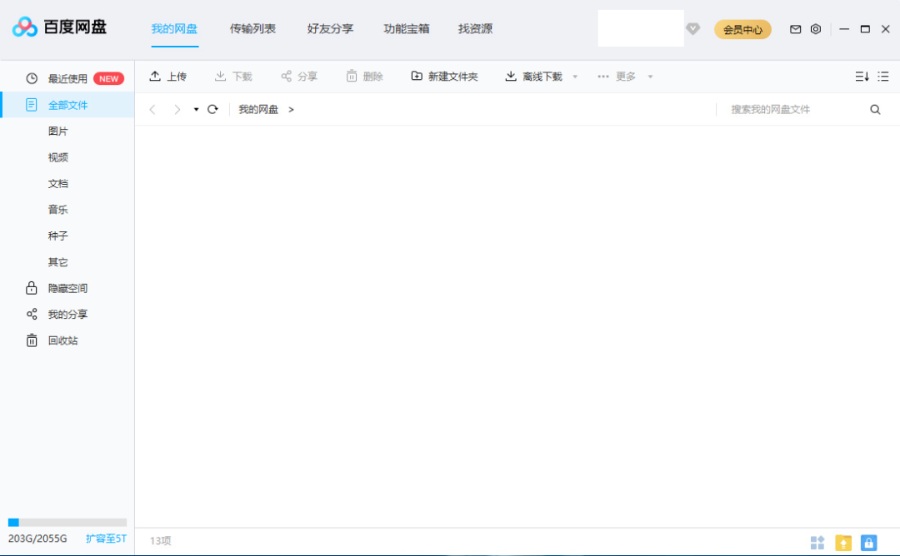
Task: Open the 找资源 tab
Action: coord(475,29)
